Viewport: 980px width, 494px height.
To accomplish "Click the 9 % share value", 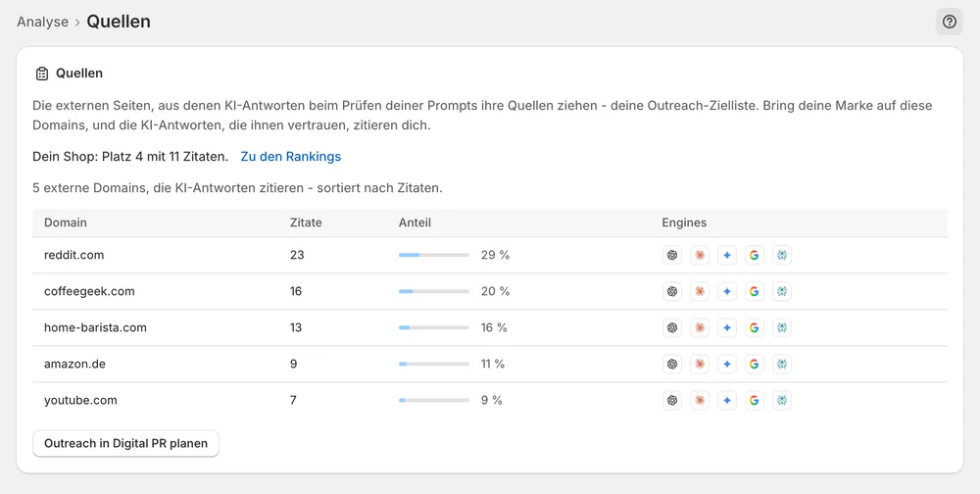I will [491, 400].
